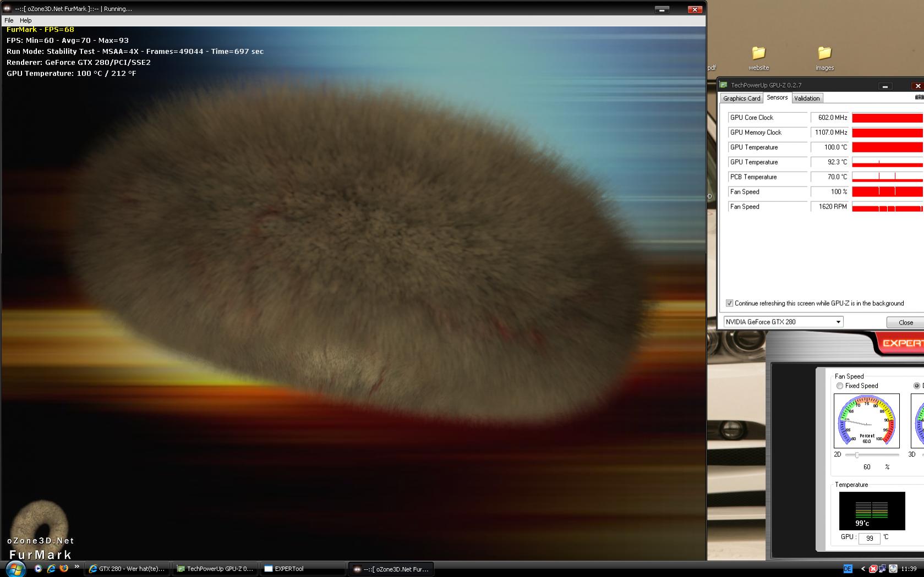Click the 1107.0 MHz sensor value

(829, 133)
